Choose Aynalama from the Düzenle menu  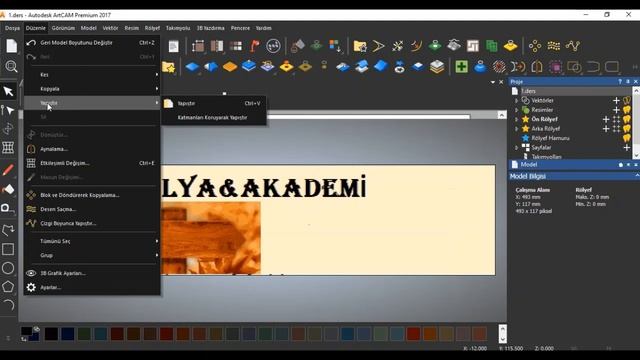click(x=92, y=149)
